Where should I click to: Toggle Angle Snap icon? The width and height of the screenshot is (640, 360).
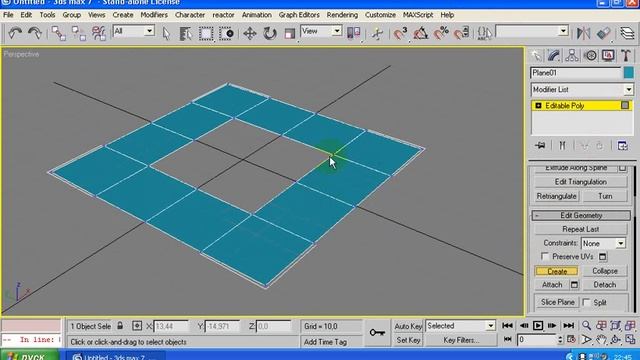pyautogui.click(x=420, y=33)
